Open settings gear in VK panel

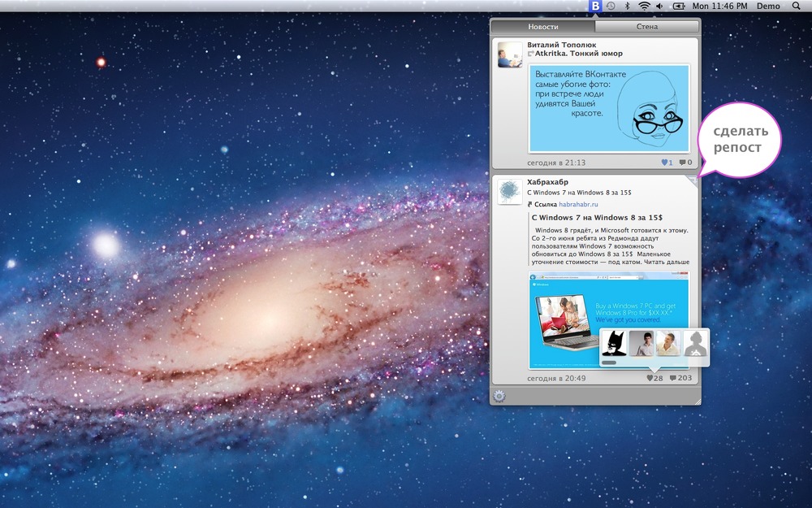[499, 396]
